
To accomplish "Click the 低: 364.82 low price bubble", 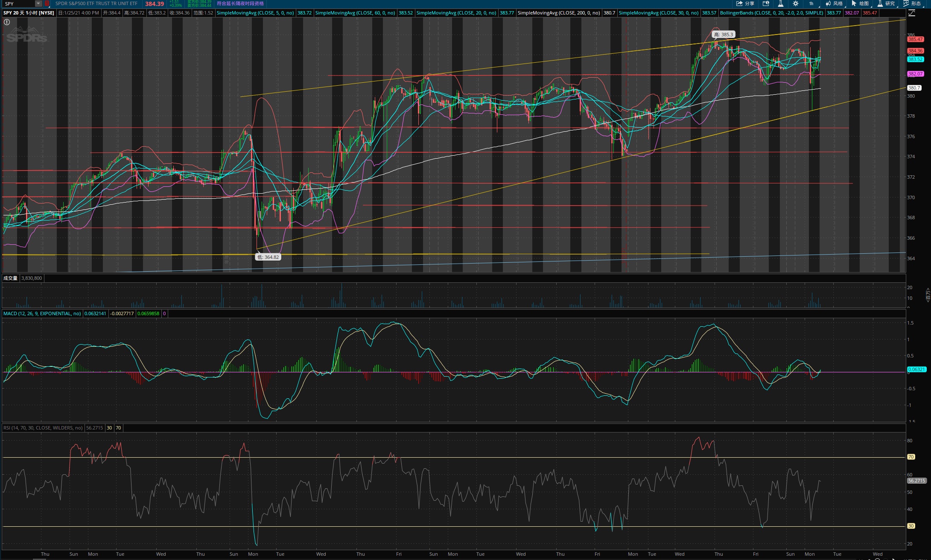I will tap(268, 257).
